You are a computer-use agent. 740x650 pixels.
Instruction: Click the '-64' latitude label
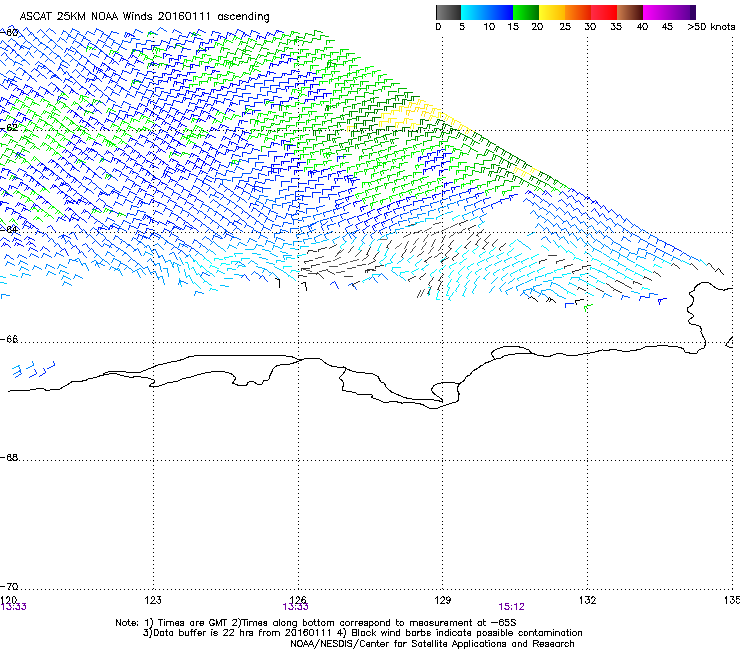coord(9,229)
